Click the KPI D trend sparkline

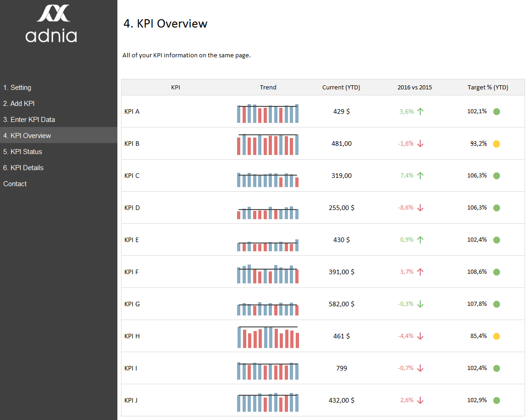(x=268, y=212)
